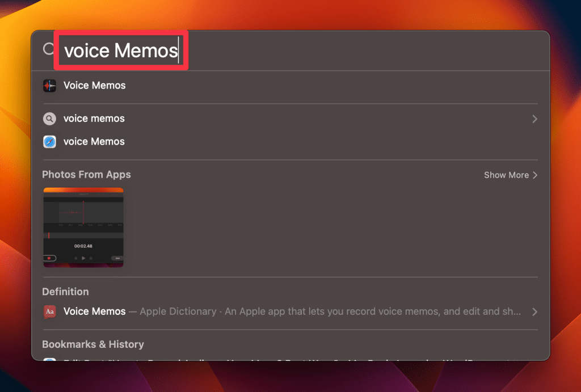
Task: Expand the voice memos suggestion row chevron
Action: pyautogui.click(x=534, y=119)
